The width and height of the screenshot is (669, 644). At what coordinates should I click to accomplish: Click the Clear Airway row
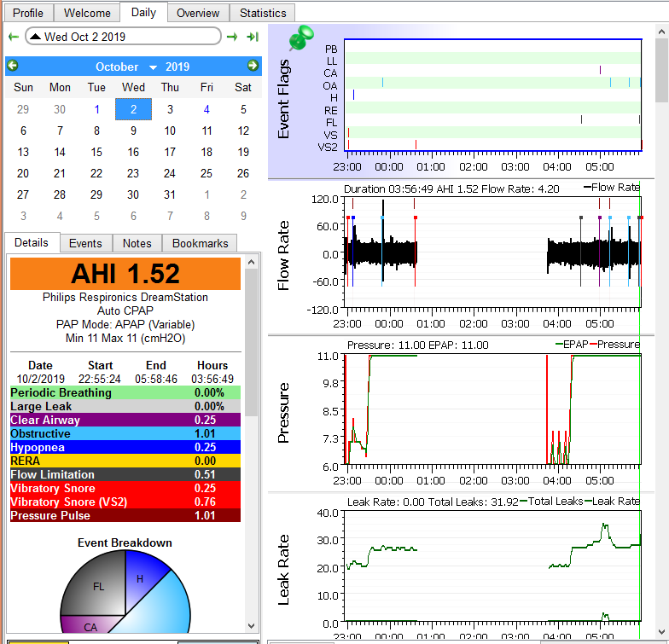pyautogui.click(x=125, y=420)
